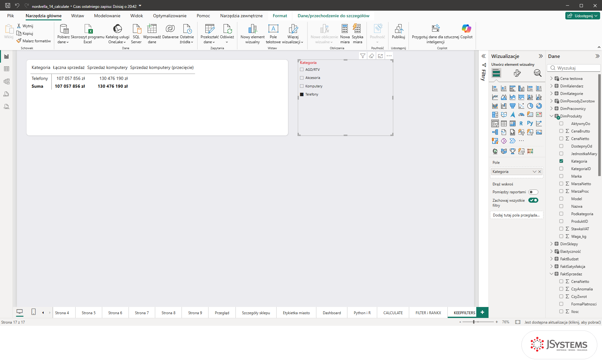The image size is (602, 364).
Task: Adjust the zoom slider in status bar
Action: point(474,322)
